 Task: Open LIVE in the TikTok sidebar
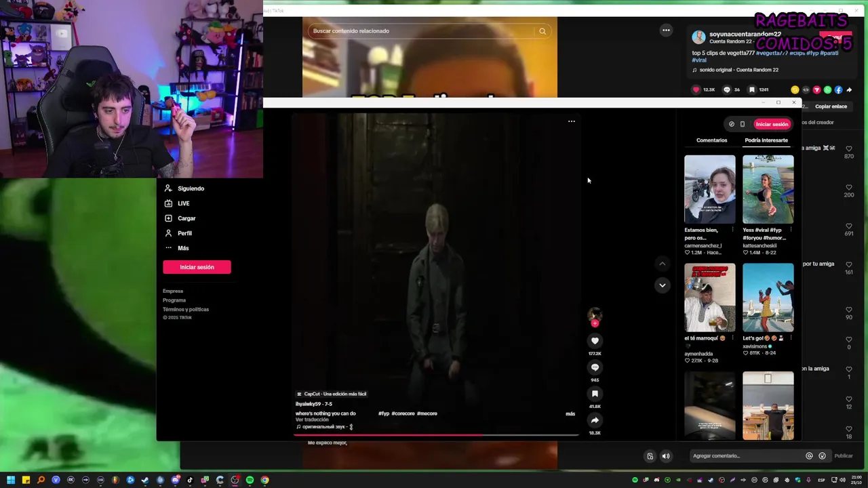[x=177, y=203]
